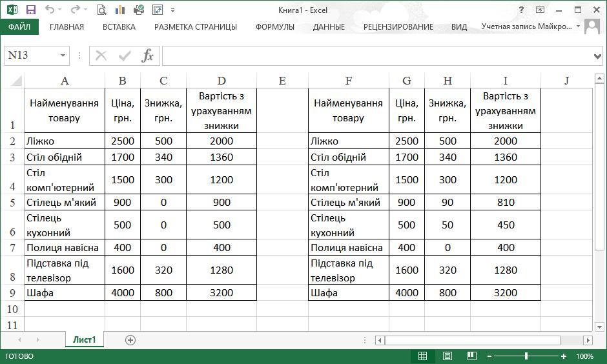Click the Enter checkmark icon
Image resolution: width=607 pixels, height=364 pixels.
coord(125,56)
